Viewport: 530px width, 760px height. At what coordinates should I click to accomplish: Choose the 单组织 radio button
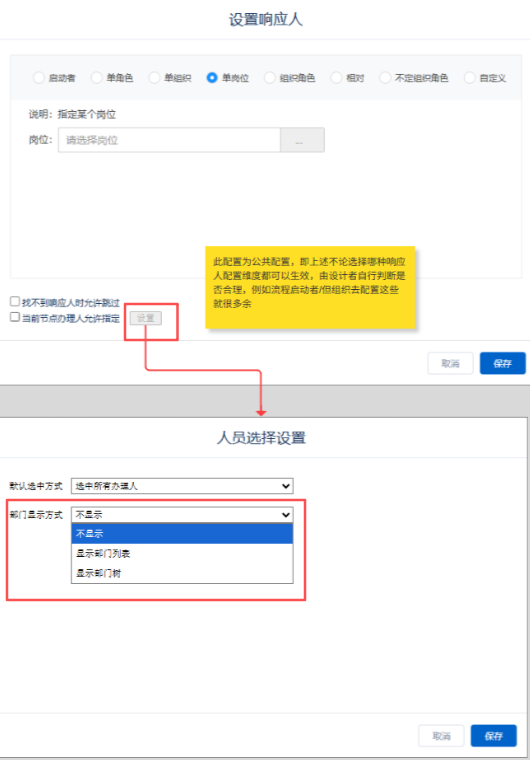[x=154, y=78]
